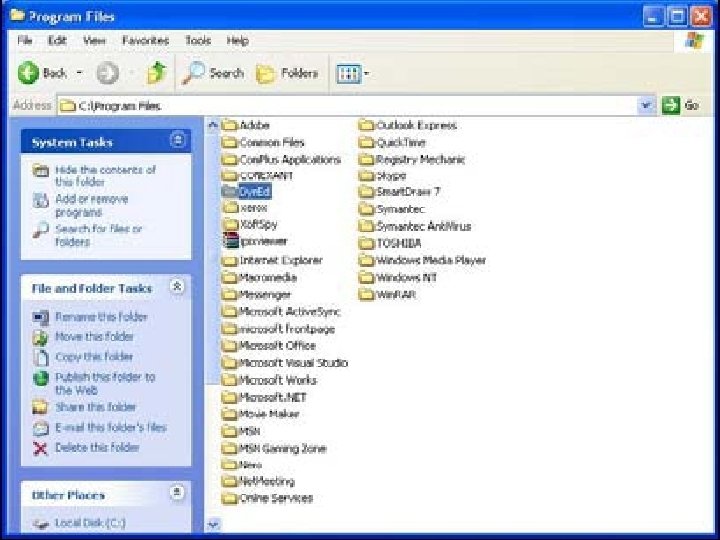The width and height of the screenshot is (720, 540).
Task: Select the Skype folder icon
Action: (366, 176)
